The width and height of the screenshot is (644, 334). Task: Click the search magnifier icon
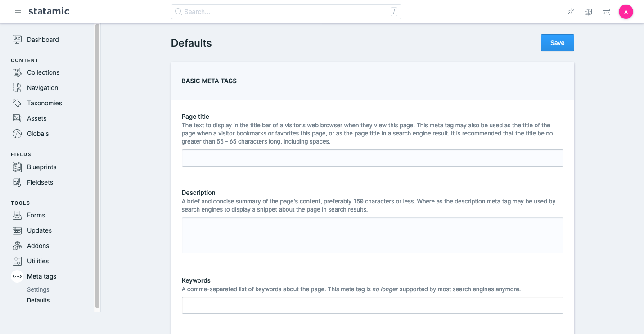tap(178, 12)
